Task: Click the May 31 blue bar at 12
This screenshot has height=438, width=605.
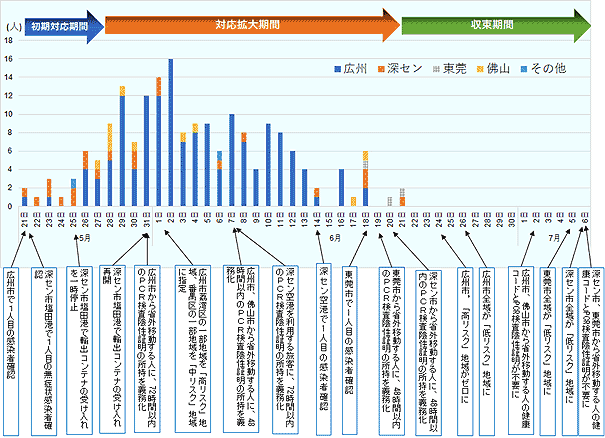Action: 146,151
